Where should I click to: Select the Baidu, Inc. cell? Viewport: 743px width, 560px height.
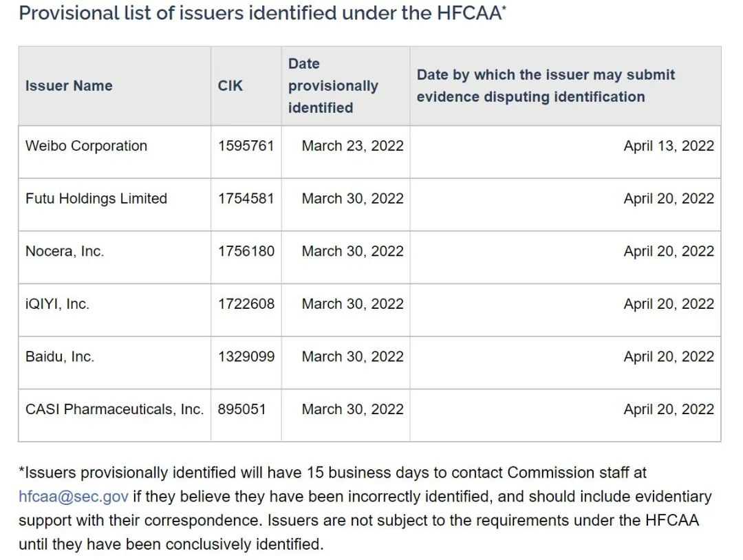click(x=60, y=357)
